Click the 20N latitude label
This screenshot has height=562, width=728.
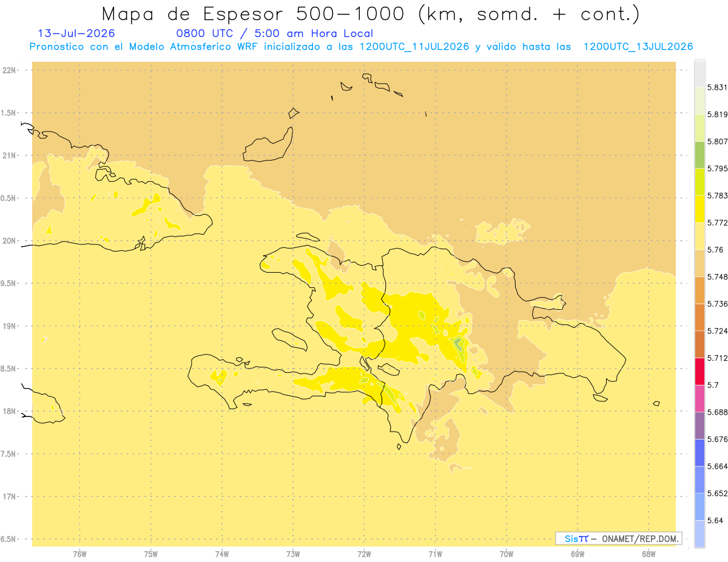8,241
